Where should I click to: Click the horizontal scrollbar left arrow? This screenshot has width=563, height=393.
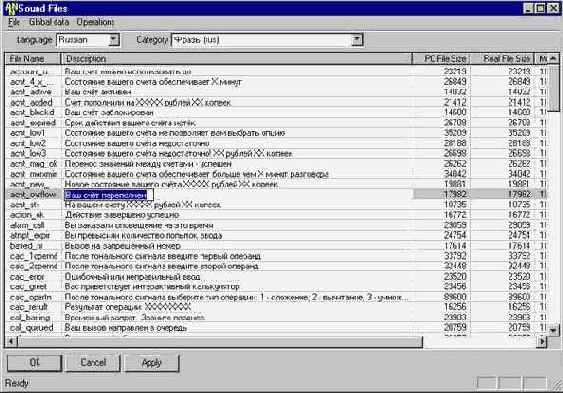point(11,342)
